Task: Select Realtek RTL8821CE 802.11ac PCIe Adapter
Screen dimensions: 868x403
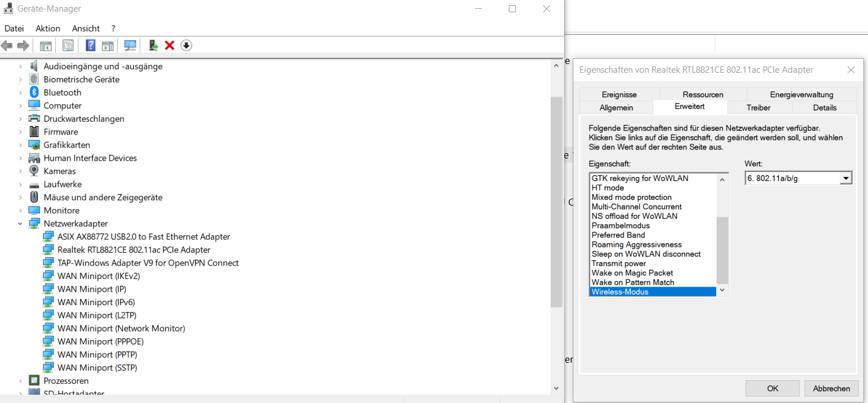Action: coord(134,250)
